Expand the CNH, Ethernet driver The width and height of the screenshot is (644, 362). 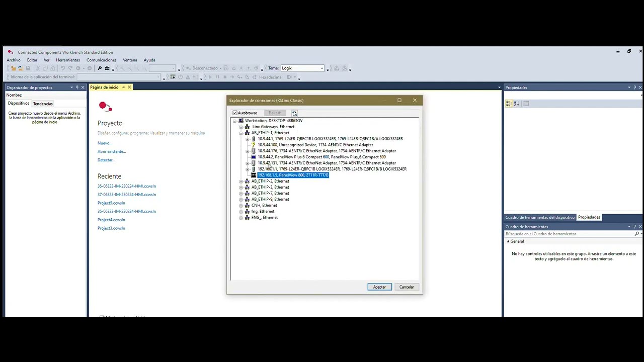point(241,205)
